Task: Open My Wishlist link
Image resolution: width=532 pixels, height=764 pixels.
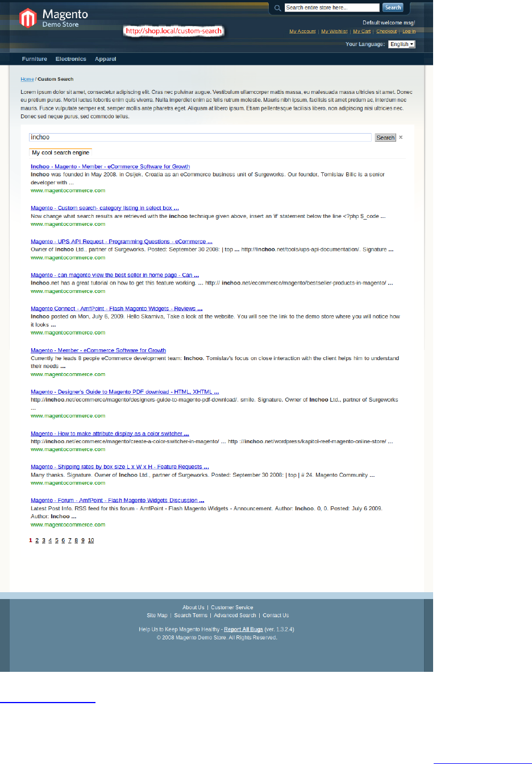Action: (334, 31)
